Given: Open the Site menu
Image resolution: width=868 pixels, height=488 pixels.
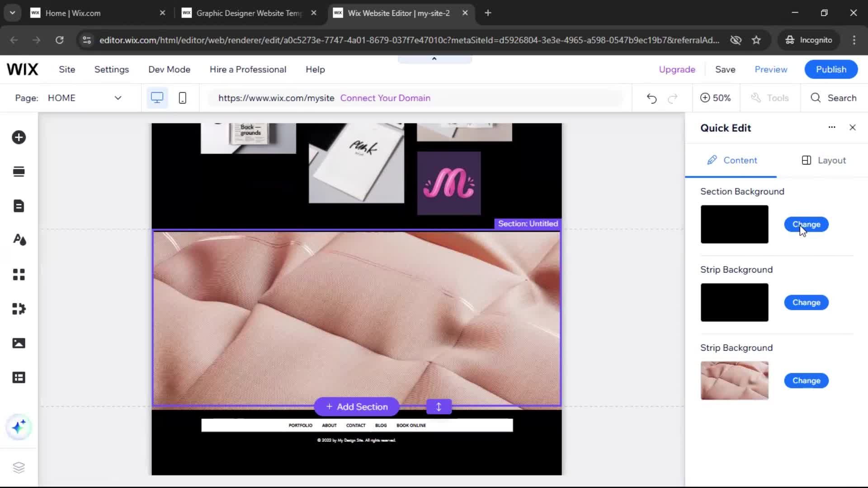Looking at the screenshot, I should pos(67,70).
